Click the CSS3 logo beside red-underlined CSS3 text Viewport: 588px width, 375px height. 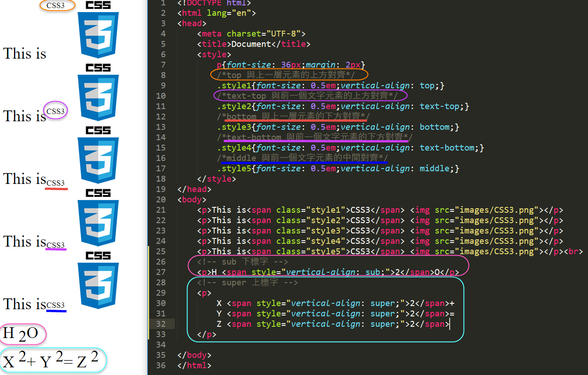[98, 156]
